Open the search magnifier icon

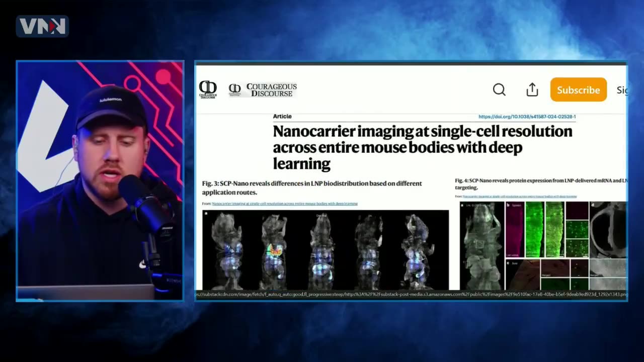click(499, 89)
